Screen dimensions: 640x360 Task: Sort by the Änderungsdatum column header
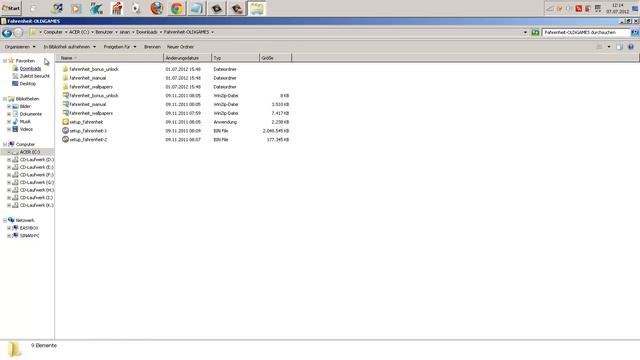187,58
